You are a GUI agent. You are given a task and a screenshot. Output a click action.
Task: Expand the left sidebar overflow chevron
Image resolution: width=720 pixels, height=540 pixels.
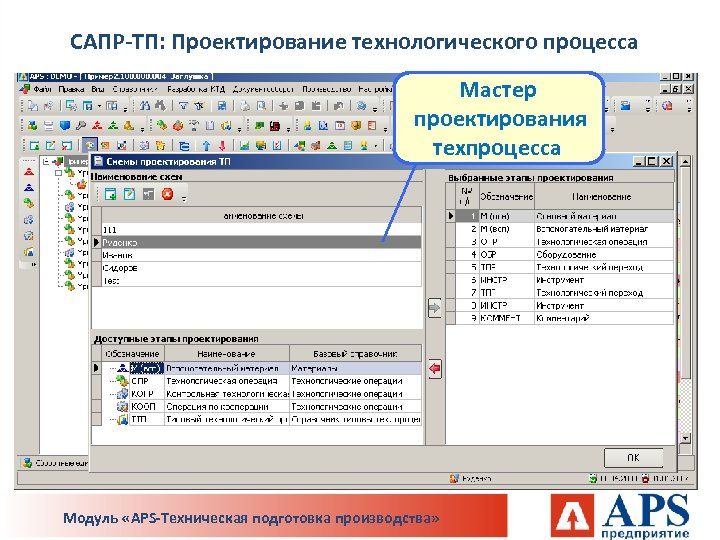point(33,264)
